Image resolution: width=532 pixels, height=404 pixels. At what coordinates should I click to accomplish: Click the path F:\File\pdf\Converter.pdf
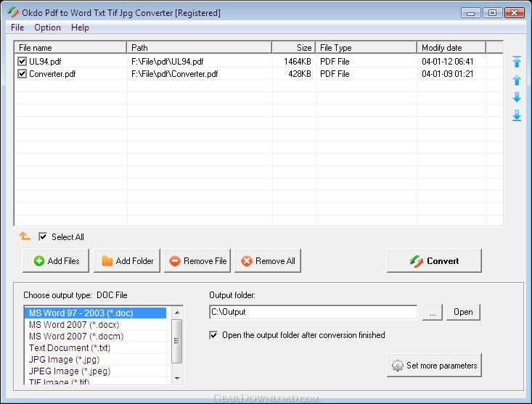click(174, 74)
